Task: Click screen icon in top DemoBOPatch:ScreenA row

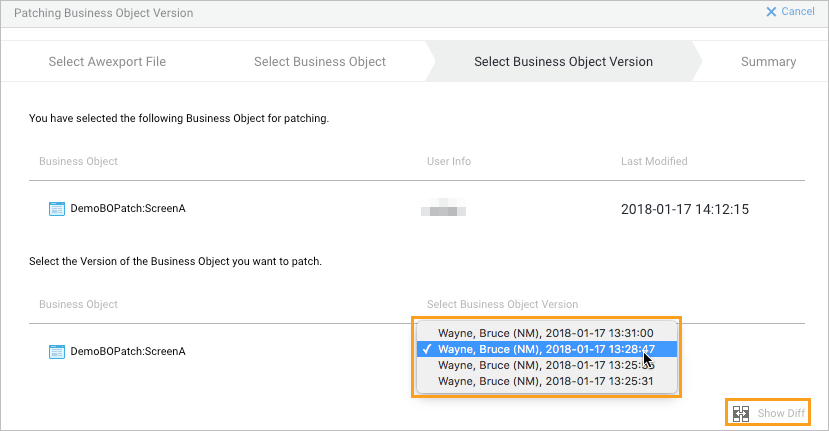Action: pos(57,209)
